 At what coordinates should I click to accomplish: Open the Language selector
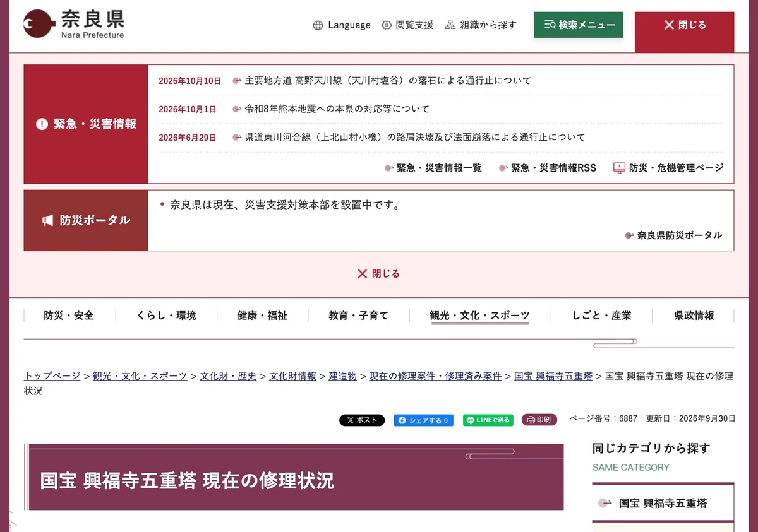[x=342, y=25]
